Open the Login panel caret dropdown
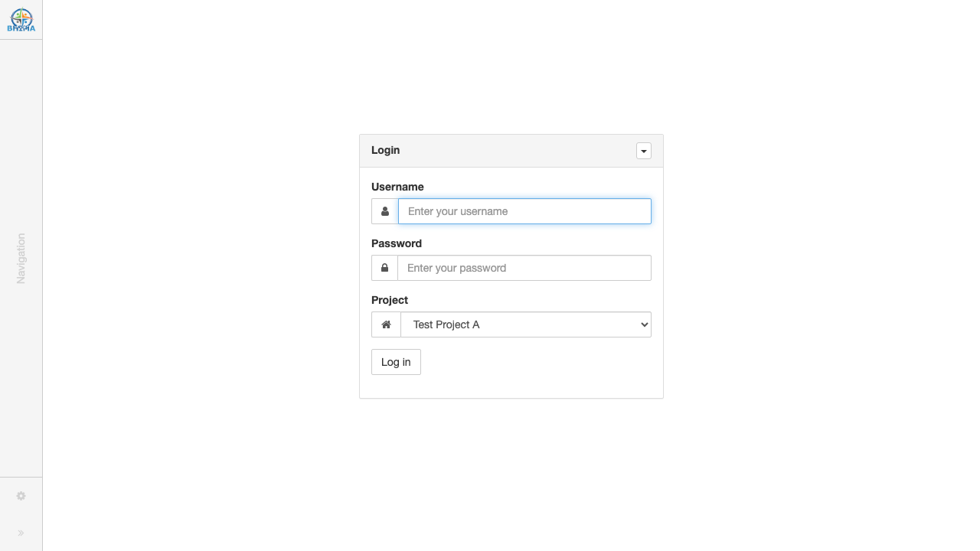The image size is (980, 551). [x=644, y=151]
